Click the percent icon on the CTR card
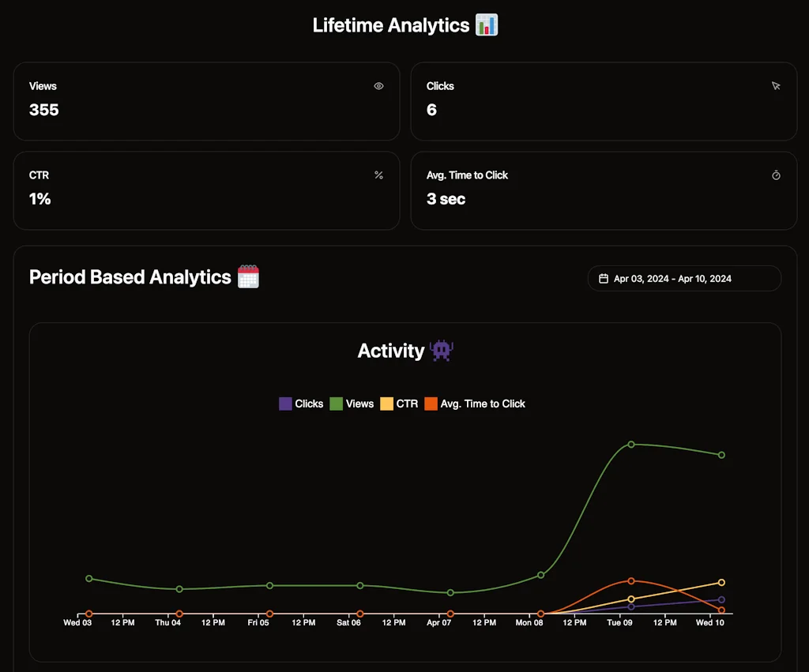 [378, 175]
